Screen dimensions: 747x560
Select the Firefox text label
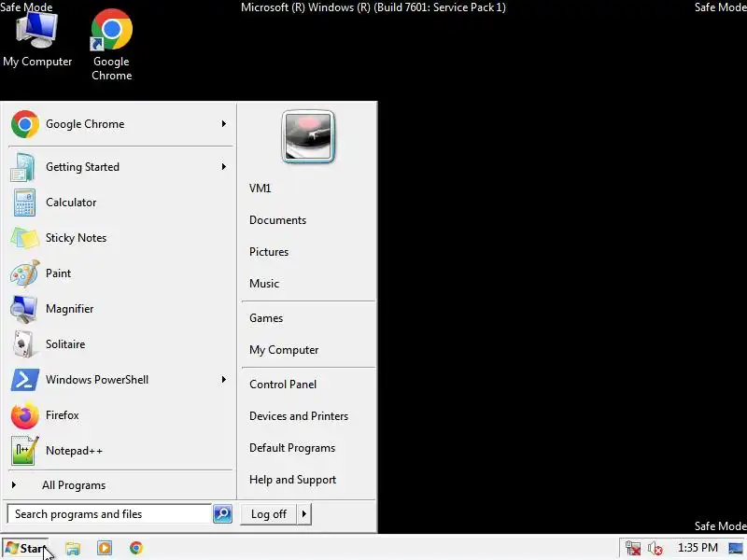pos(62,415)
